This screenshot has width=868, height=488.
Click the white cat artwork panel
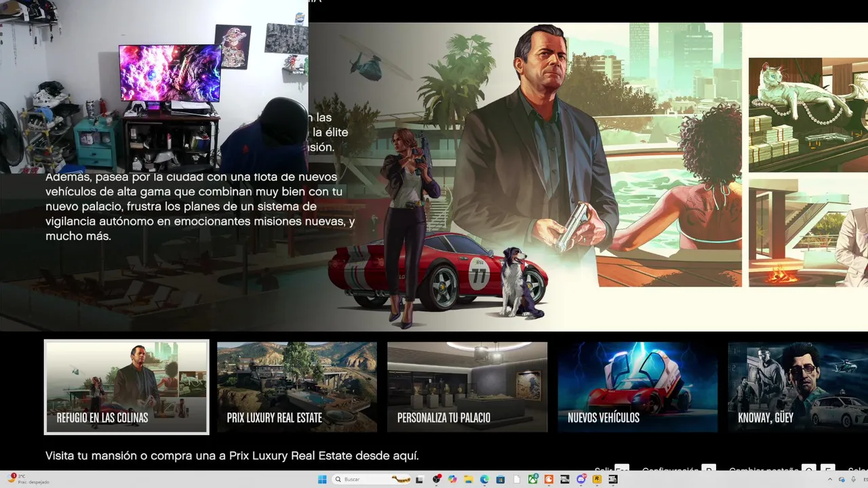[x=808, y=115]
